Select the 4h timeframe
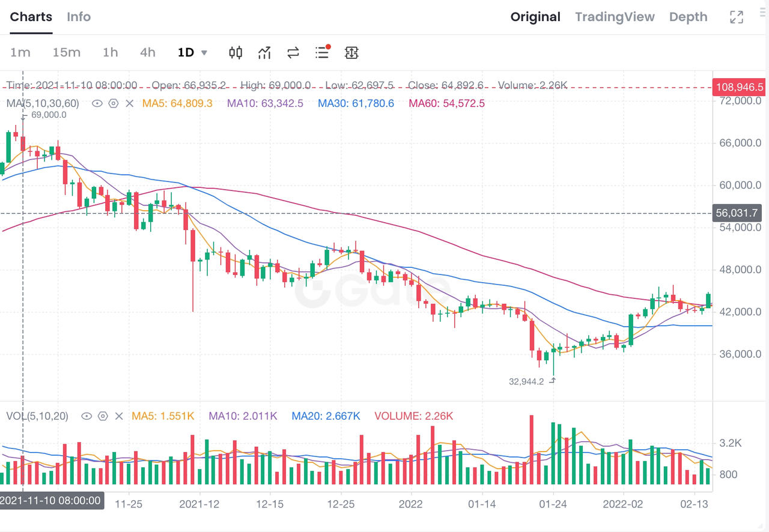Screen dimensions: 769x532 [x=147, y=52]
